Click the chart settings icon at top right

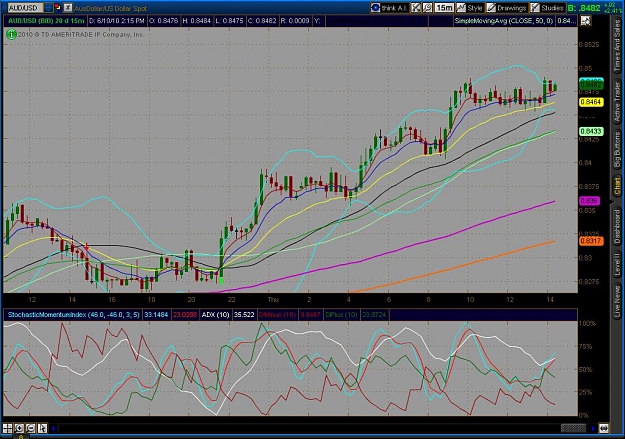(586, 21)
